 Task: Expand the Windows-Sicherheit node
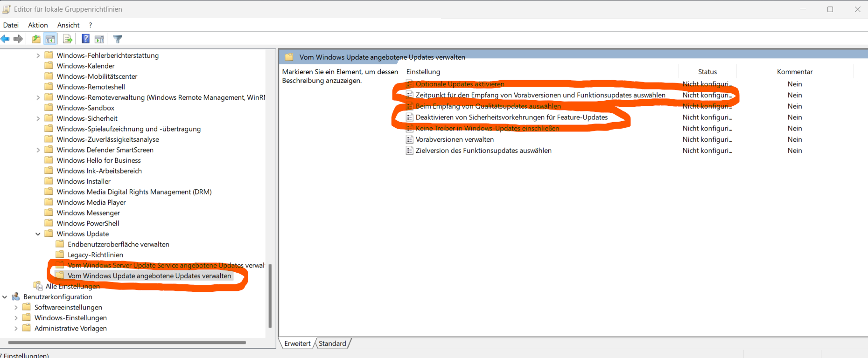[x=38, y=118]
